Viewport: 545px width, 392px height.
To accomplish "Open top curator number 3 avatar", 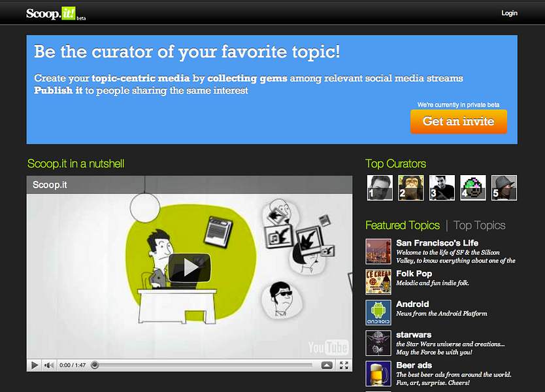I will pos(442,188).
